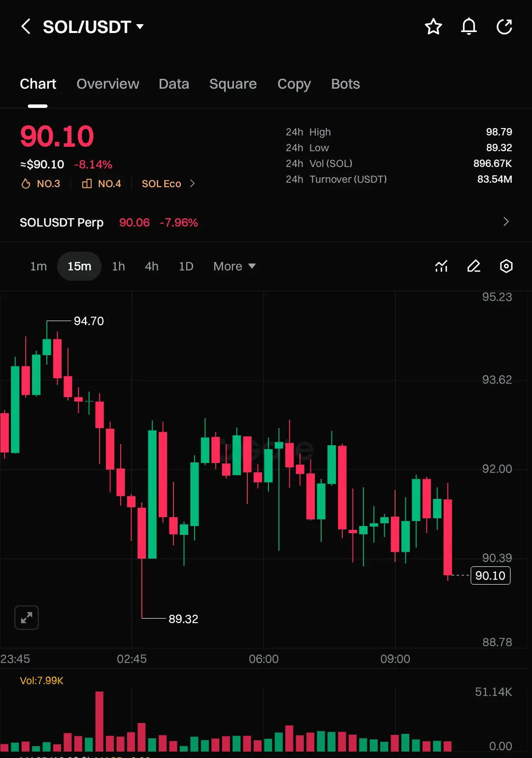532x758 pixels.
Task: Switch to the Data tab
Action: tap(174, 84)
